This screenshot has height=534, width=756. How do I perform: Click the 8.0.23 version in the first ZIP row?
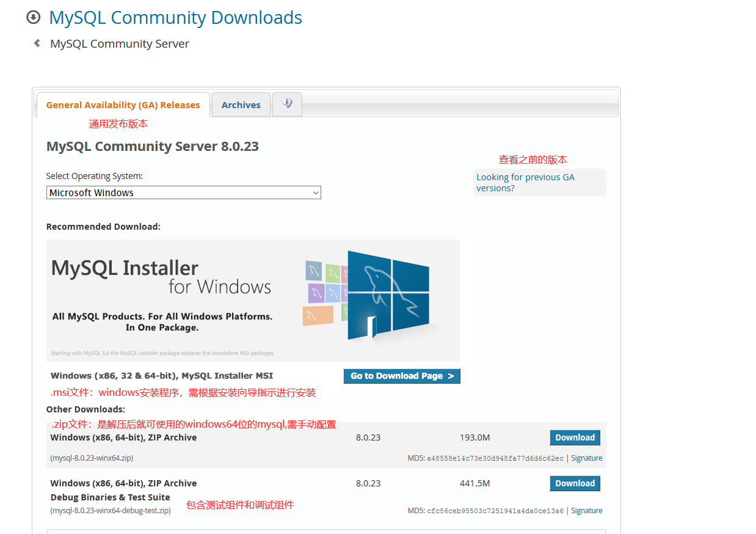coord(368,437)
